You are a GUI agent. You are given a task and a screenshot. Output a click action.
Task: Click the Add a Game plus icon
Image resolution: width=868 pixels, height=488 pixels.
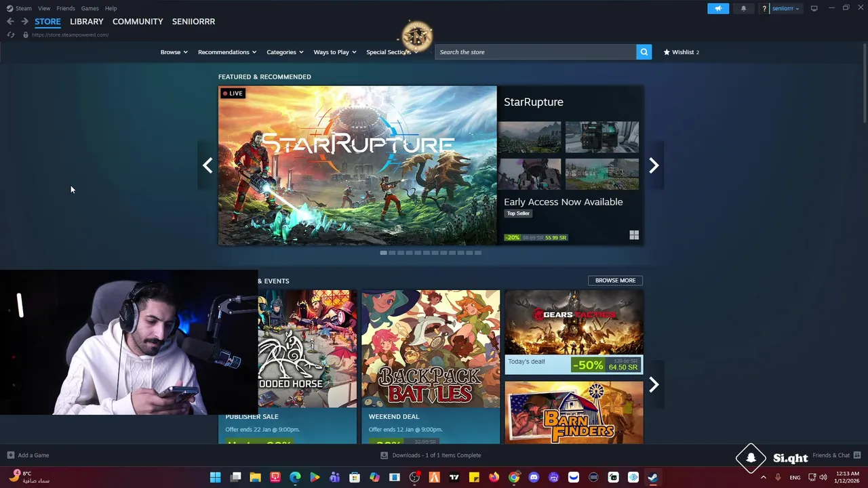coord(10,455)
